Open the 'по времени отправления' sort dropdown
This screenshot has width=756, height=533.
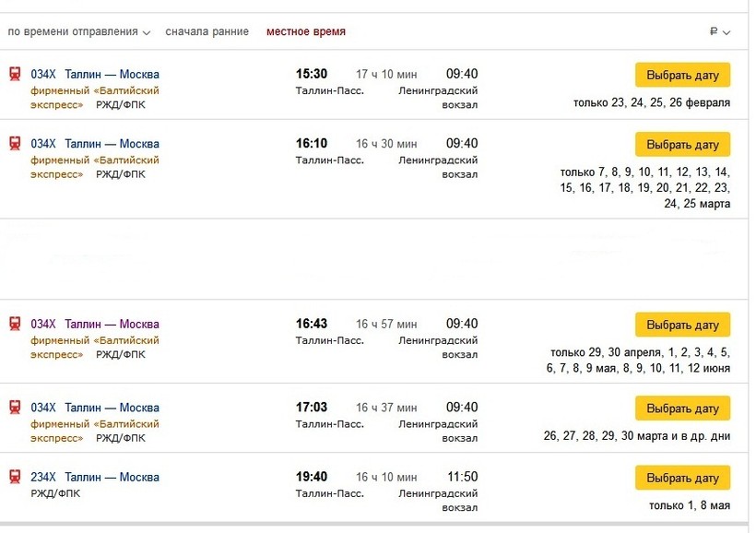click(78, 31)
